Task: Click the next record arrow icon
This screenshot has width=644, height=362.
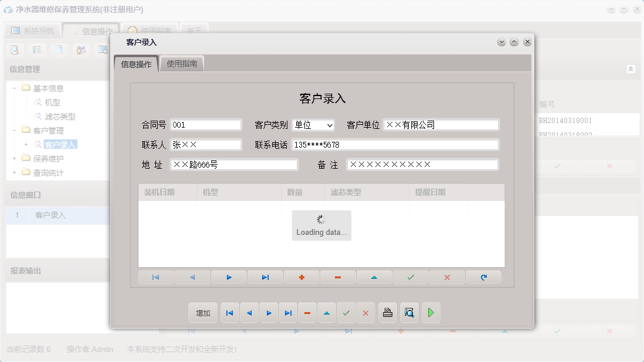Action: [228, 276]
